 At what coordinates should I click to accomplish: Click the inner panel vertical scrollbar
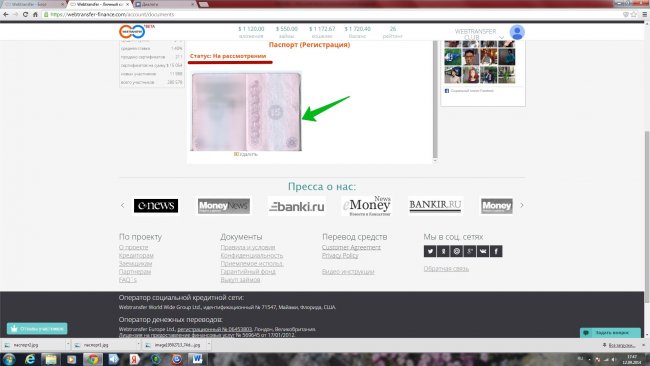(x=435, y=99)
